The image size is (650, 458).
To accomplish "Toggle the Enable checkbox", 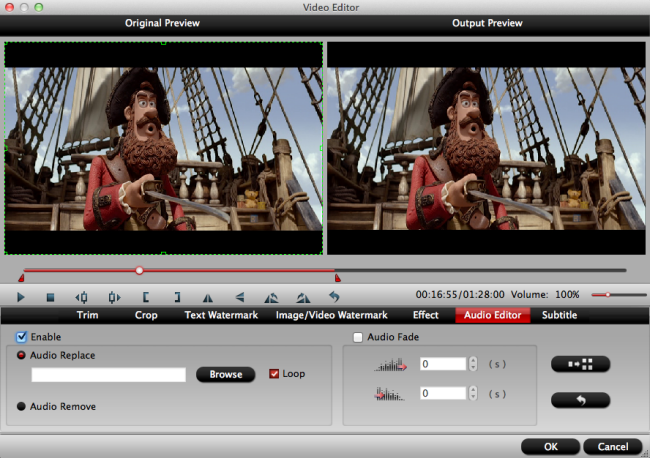I will (x=22, y=337).
